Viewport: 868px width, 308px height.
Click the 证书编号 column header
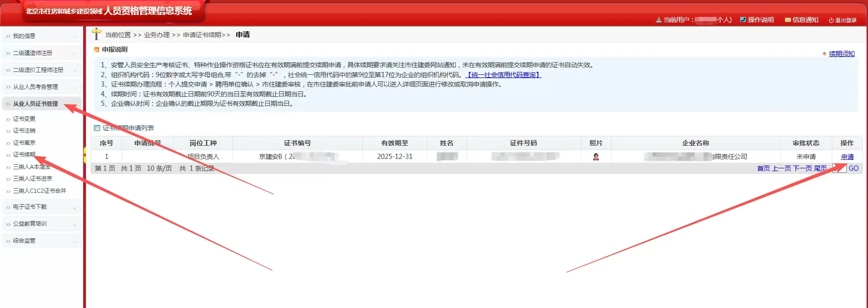click(x=297, y=143)
